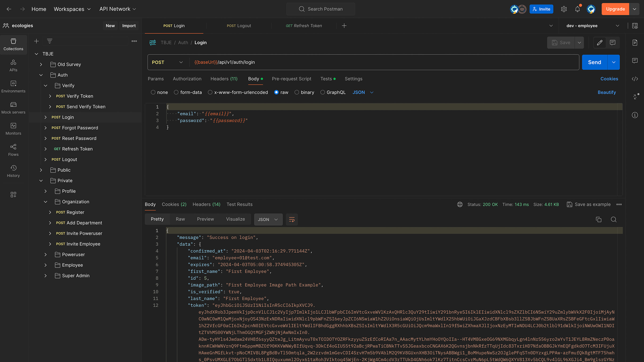Toggle response line wrap icon
644x362 pixels.
tap(291, 219)
